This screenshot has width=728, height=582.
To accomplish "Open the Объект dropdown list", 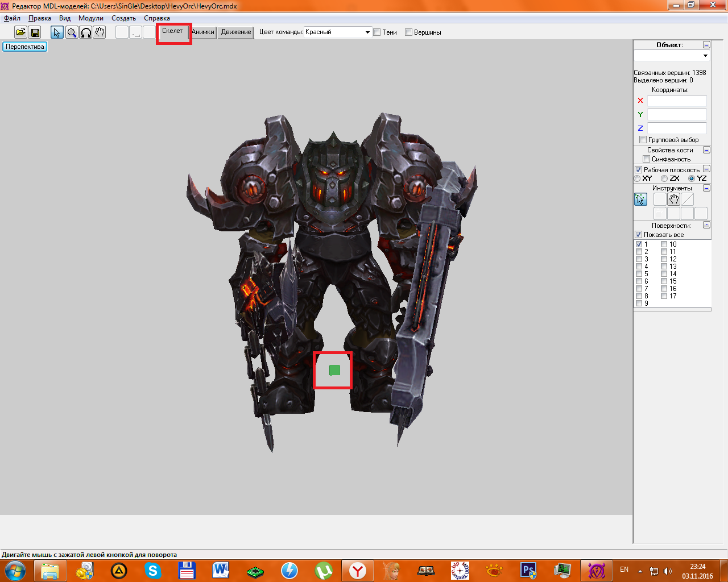I will tap(705, 56).
